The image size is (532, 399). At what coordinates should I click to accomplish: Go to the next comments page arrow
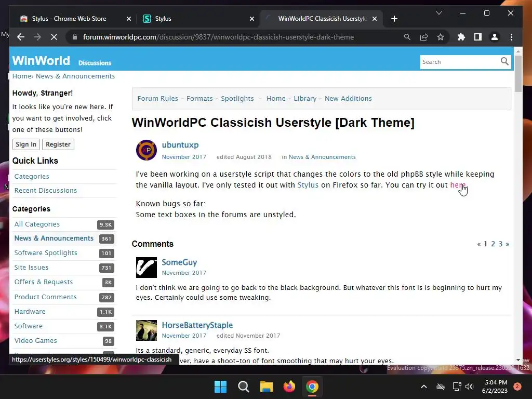[508, 244]
